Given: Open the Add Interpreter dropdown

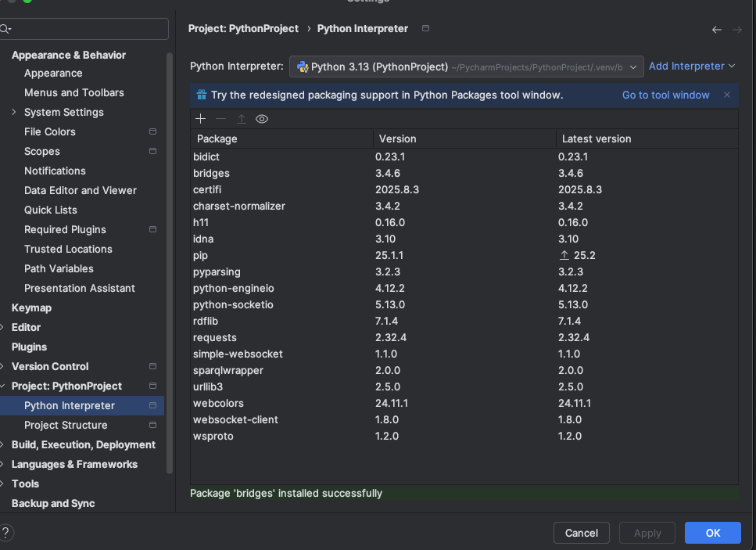Looking at the screenshot, I should [691, 66].
